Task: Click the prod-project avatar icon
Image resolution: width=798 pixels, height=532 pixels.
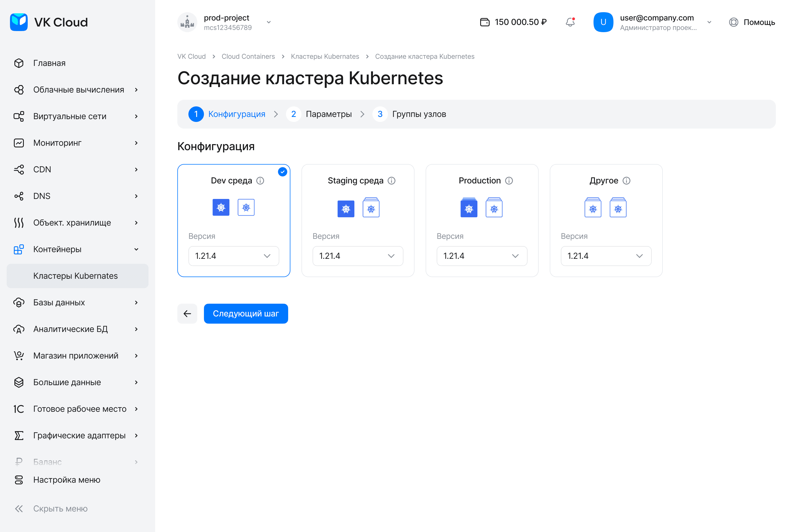Action: click(187, 22)
